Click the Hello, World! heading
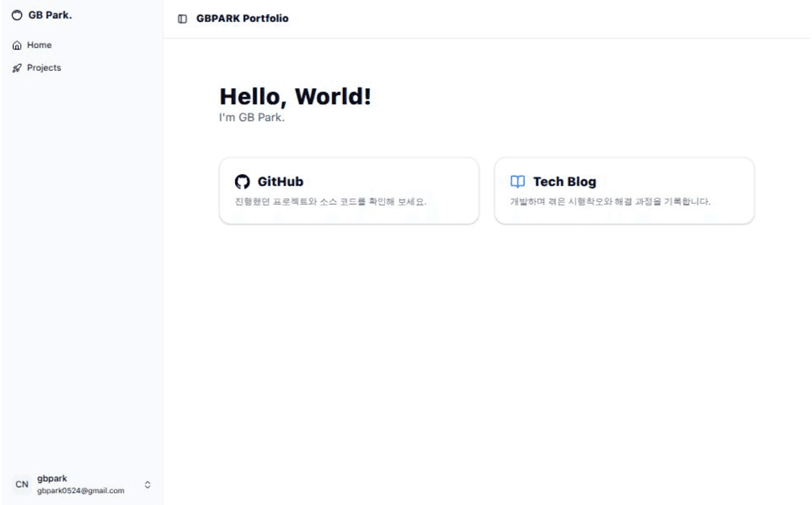 coord(295,97)
